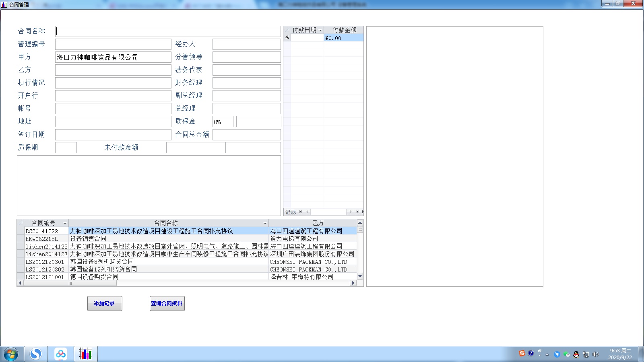Screen dimensions: 644x362
Task: Click the 通力电梯有限公司 cell
Action: pos(312,239)
